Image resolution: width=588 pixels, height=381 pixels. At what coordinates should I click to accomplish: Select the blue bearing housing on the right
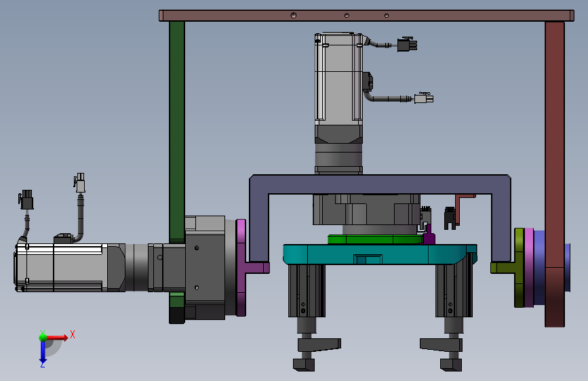[539, 268]
